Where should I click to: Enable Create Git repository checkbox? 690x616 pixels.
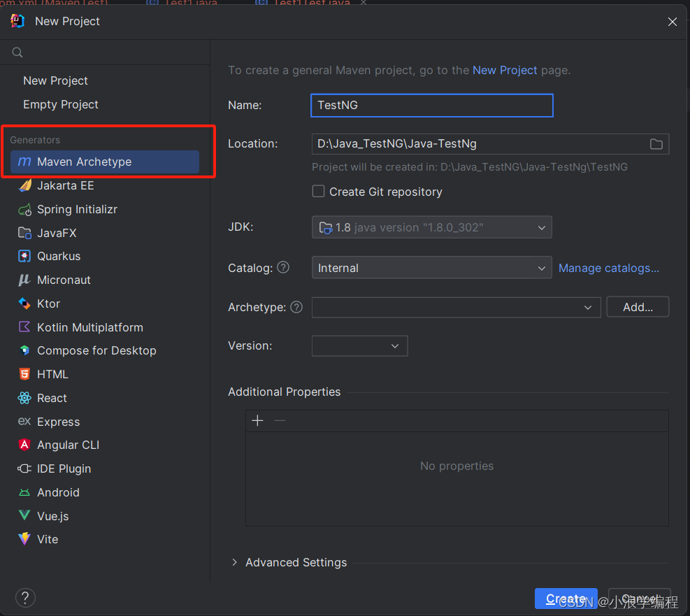coord(318,192)
